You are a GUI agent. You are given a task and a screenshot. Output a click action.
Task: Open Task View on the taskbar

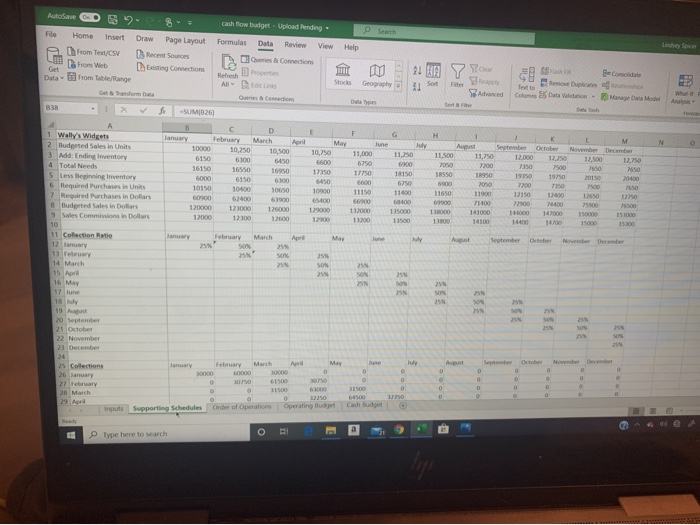[x=283, y=432]
